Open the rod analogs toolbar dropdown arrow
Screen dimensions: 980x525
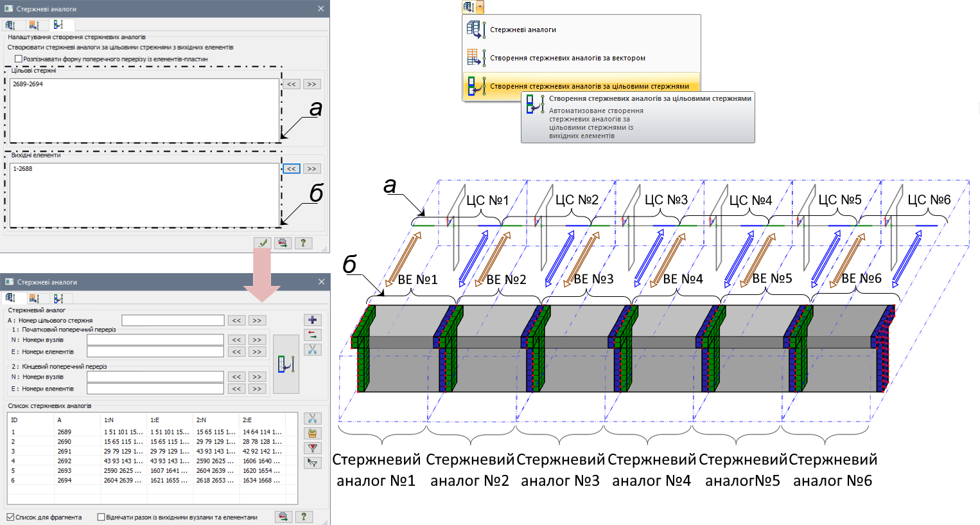pyautogui.click(x=480, y=7)
